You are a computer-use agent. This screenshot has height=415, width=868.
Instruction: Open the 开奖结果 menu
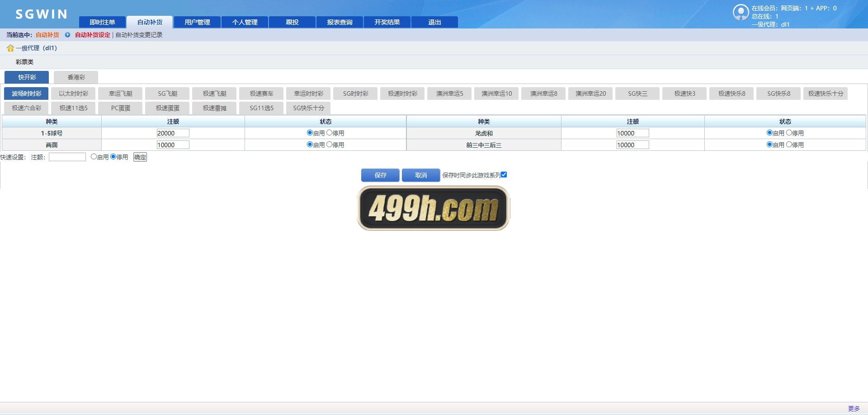[x=387, y=22]
